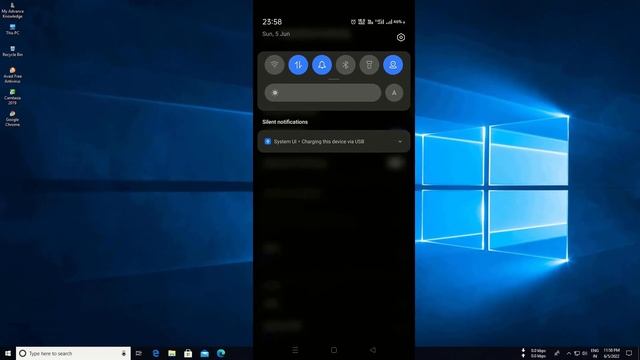Toggle Bluetooth quick tile
The image size is (640, 360).
pos(346,65)
